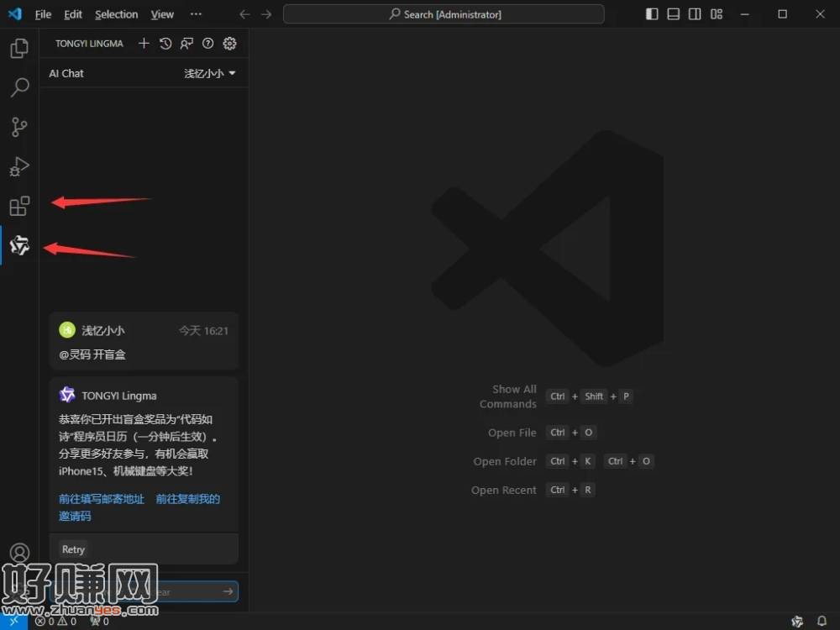This screenshot has width=840, height=630.
Task: Open the Search view in activity bar
Action: click(x=19, y=87)
